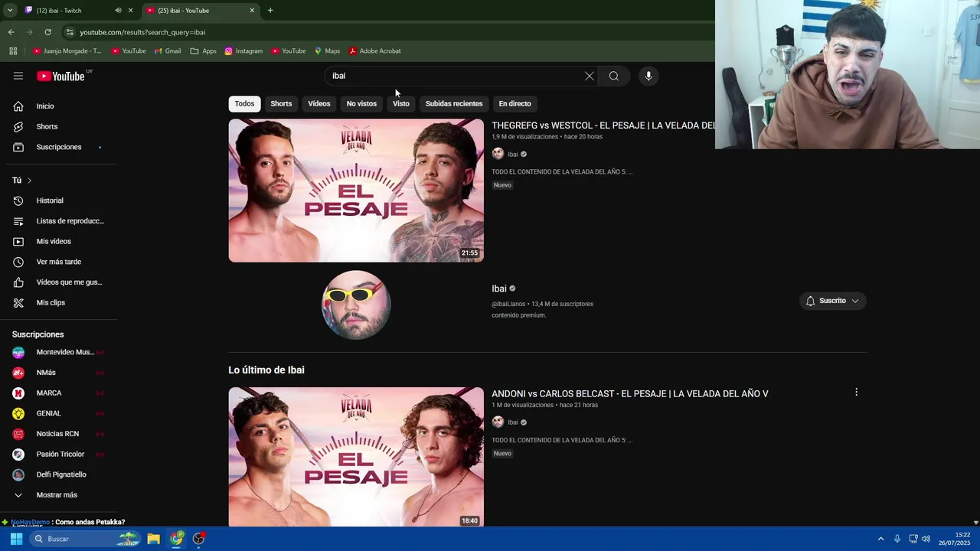Open Windows Start menu
The width and height of the screenshot is (980, 551).
[x=16, y=539]
